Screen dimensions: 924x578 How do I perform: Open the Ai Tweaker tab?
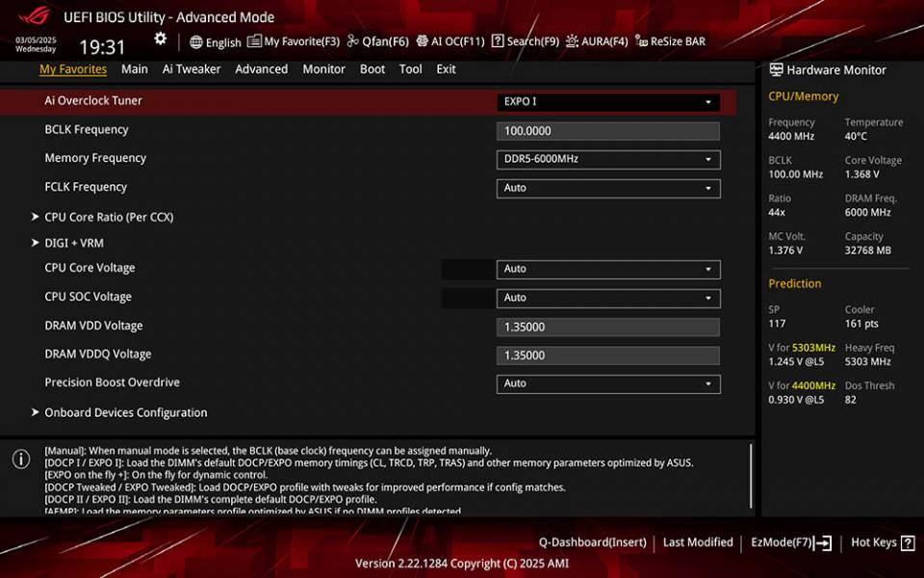pos(192,69)
